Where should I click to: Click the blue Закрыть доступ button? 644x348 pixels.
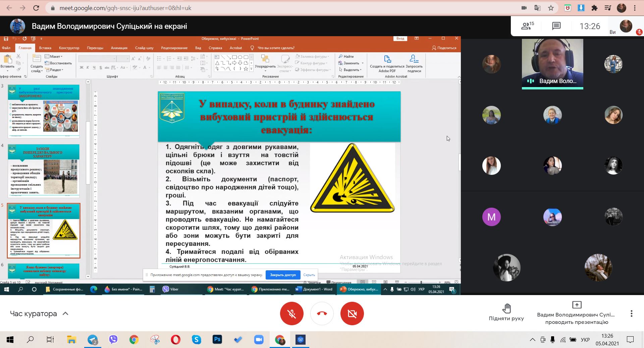point(283,275)
